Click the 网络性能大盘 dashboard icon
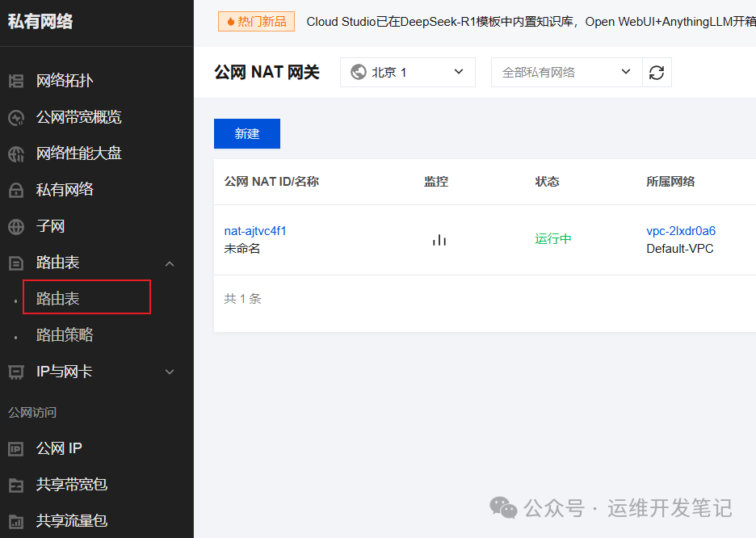The height and width of the screenshot is (538, 756). [18, 153]
